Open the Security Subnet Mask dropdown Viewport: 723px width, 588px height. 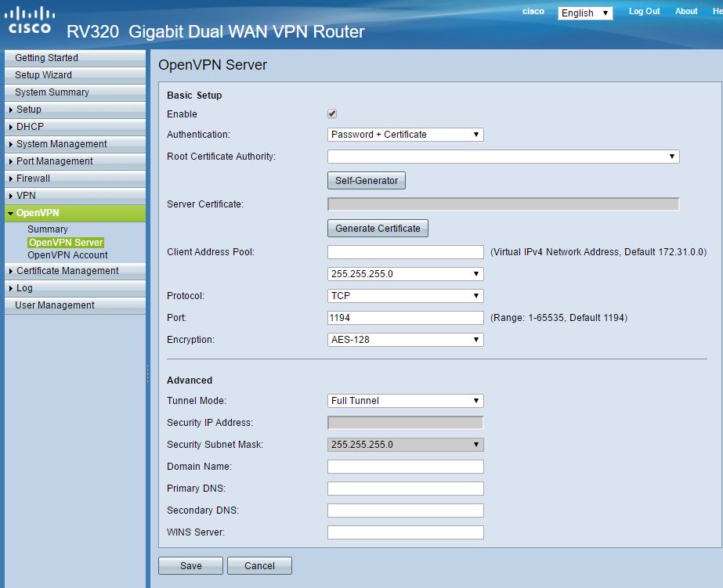[x=405, y=445]
